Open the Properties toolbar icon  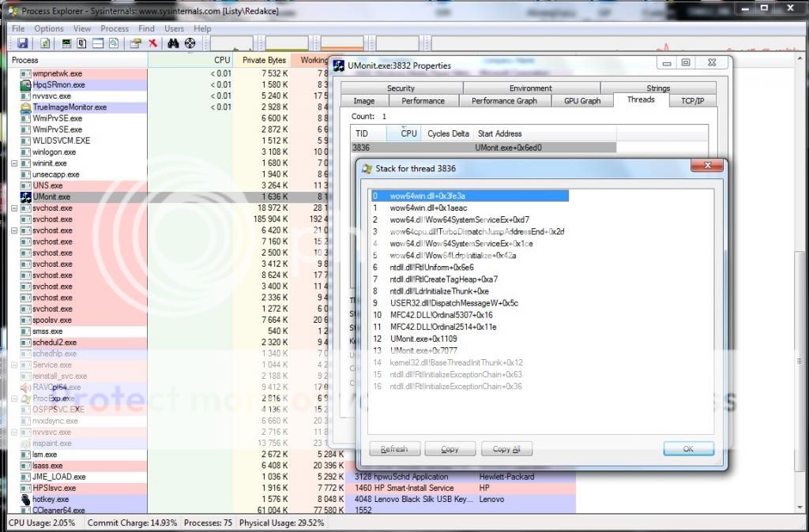(x=136, y=43)
